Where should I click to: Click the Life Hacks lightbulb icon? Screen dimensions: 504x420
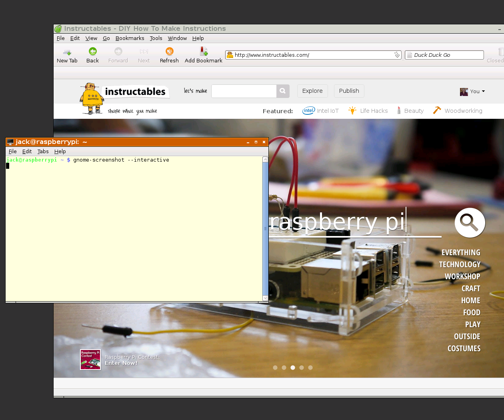click(352, 110)
